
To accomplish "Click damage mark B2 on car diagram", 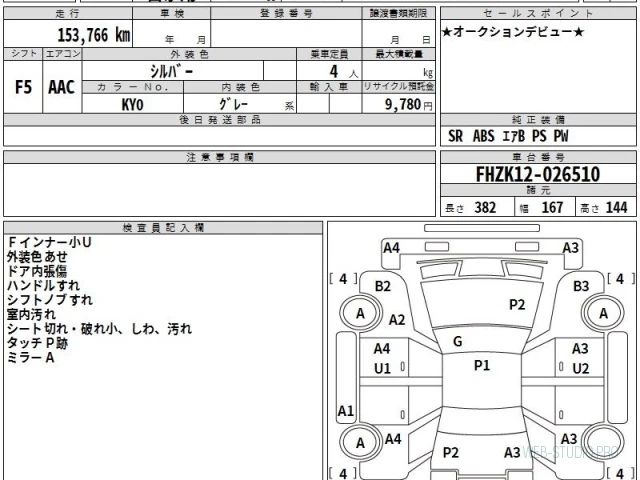I will pyautogui.click(x=383, y=286).
